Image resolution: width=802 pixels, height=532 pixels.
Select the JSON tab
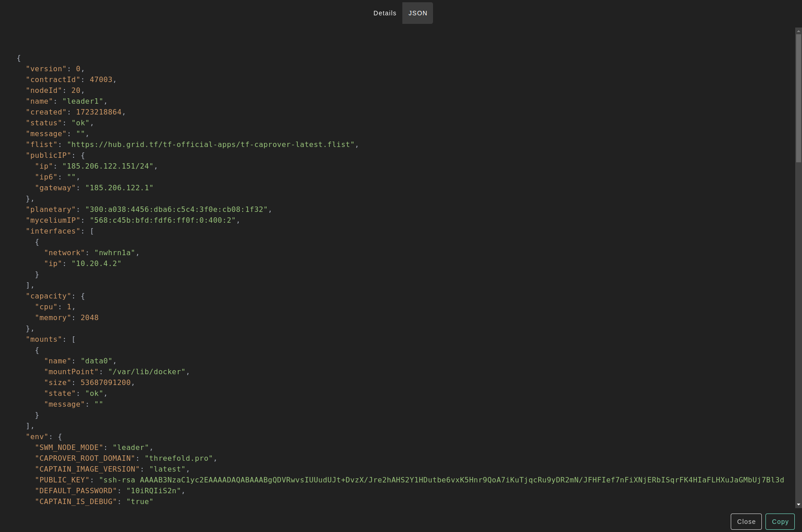(417, 13)
